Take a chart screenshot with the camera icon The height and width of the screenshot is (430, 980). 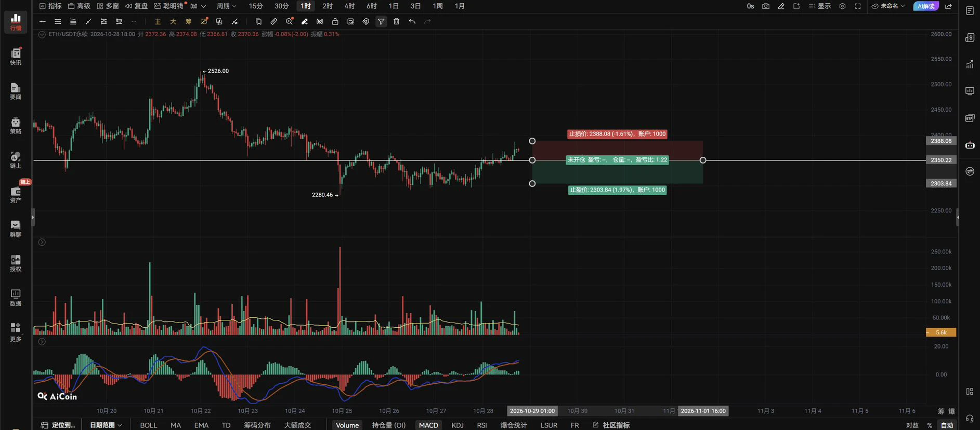point(765,6)
